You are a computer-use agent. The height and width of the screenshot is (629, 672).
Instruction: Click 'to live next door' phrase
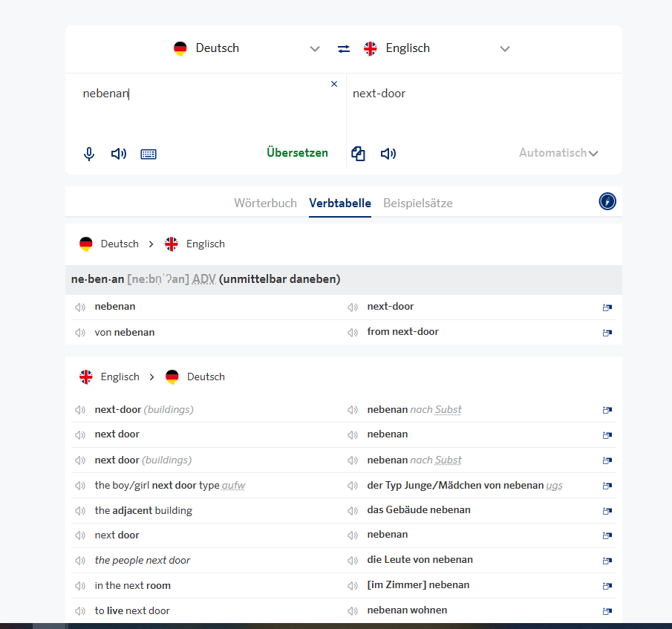click(132, 610)
